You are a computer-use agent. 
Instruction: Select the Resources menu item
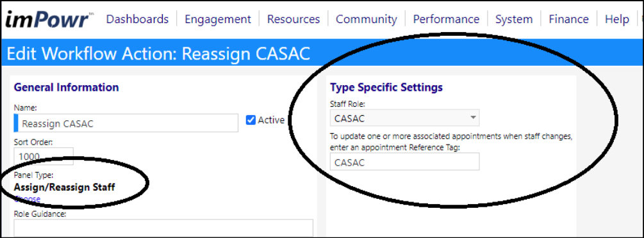(293, 19)
